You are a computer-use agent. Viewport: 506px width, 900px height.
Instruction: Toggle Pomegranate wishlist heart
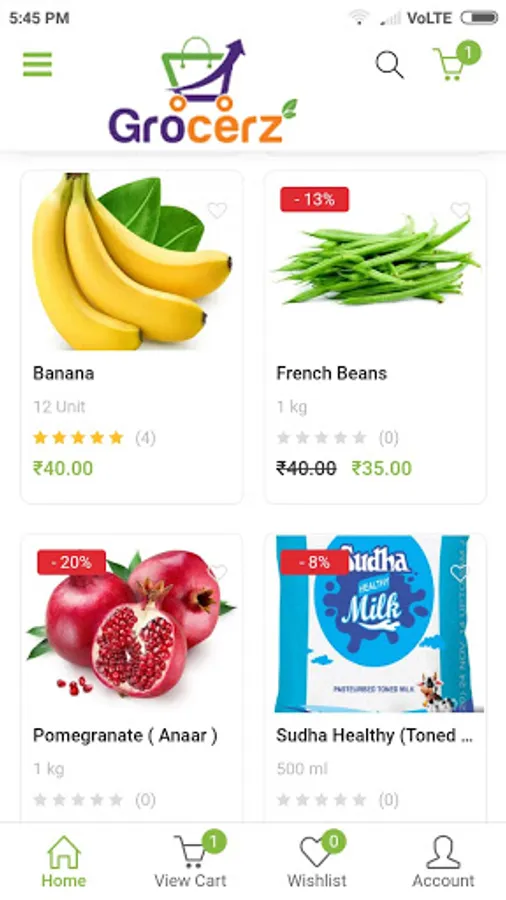[x=218, y=572]
